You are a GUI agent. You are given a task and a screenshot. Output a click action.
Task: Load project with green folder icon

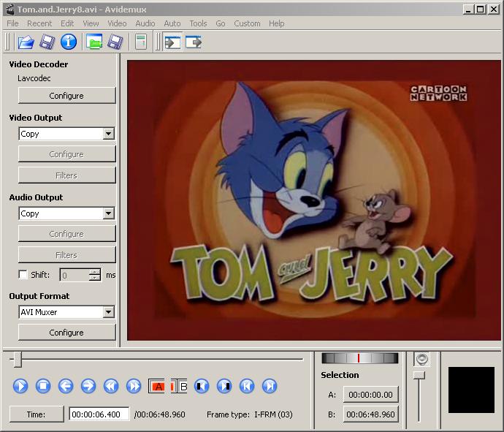93,42
